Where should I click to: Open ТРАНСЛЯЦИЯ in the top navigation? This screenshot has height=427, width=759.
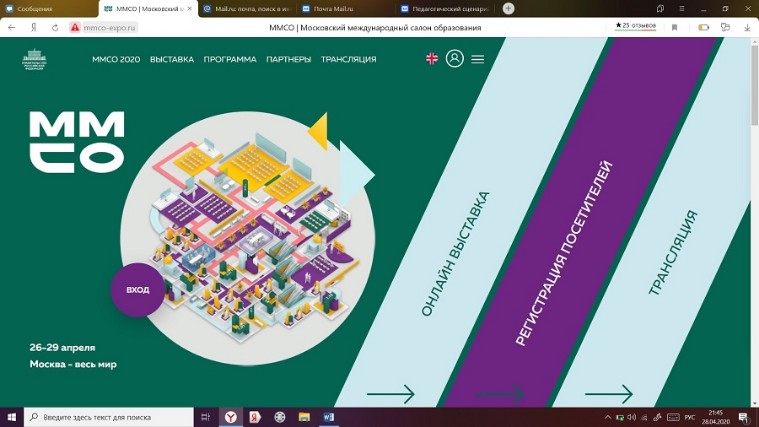pyautogui.click(x=348, y=59)
